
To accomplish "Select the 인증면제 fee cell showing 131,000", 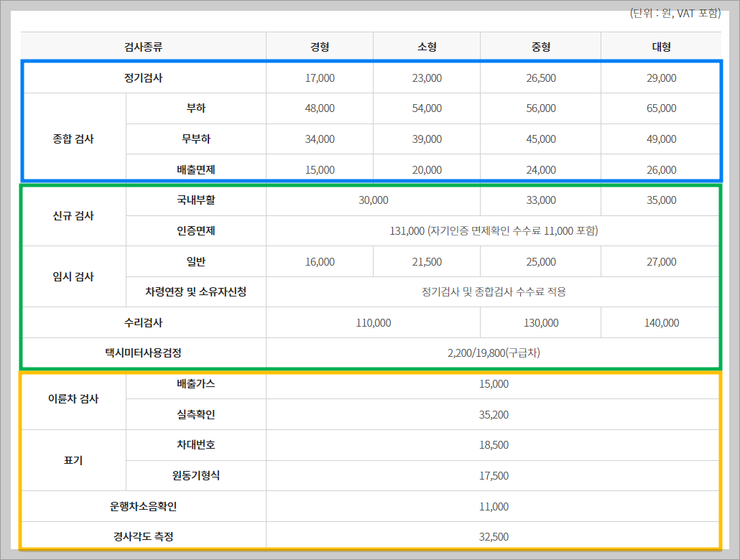I will 492,230.
